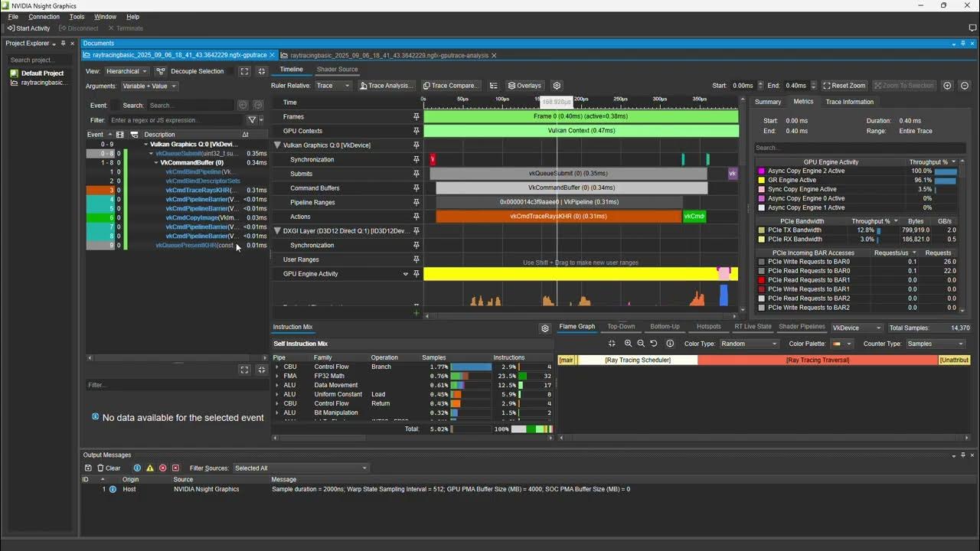The width and height of the screenshot is (980, 551).
Task: Open the Trace Information tab
Action: [x=849, y=102]
